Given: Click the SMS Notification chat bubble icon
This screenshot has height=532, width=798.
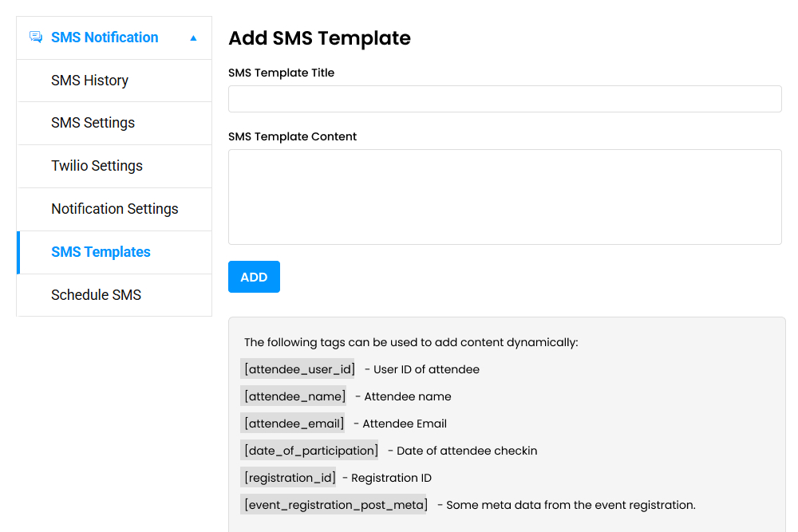Looking at the screenshot, I should 35,37.
